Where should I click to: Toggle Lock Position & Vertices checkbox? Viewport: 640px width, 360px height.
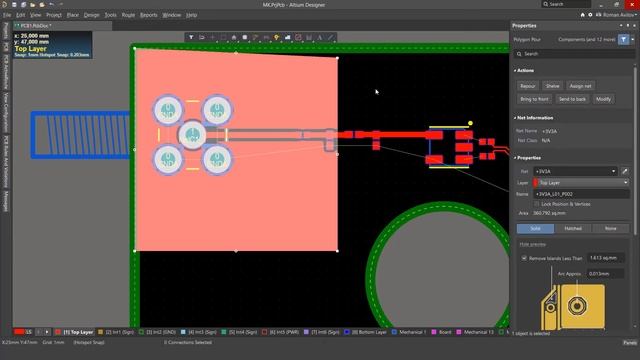(537, 204)
